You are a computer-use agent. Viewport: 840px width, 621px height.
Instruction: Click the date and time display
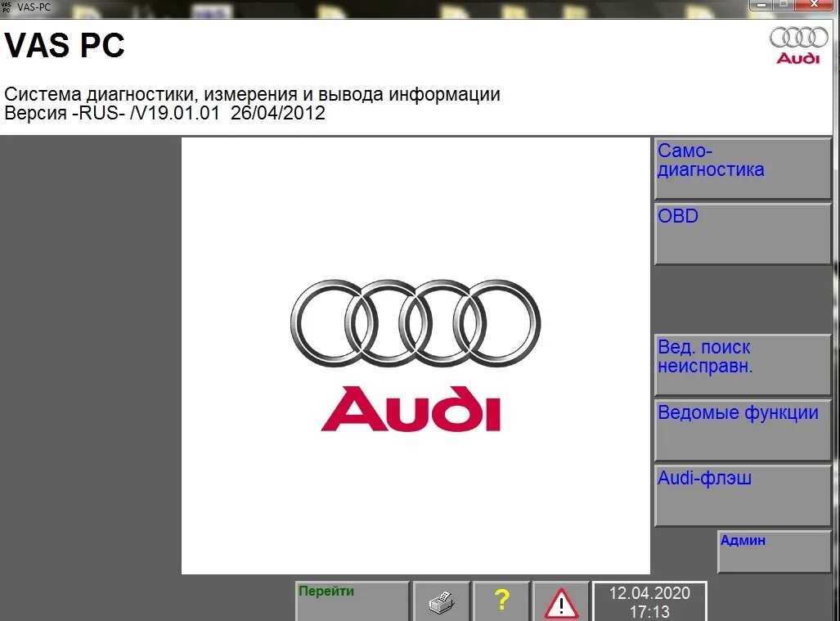pyautogui.click(x=649, y=601)
